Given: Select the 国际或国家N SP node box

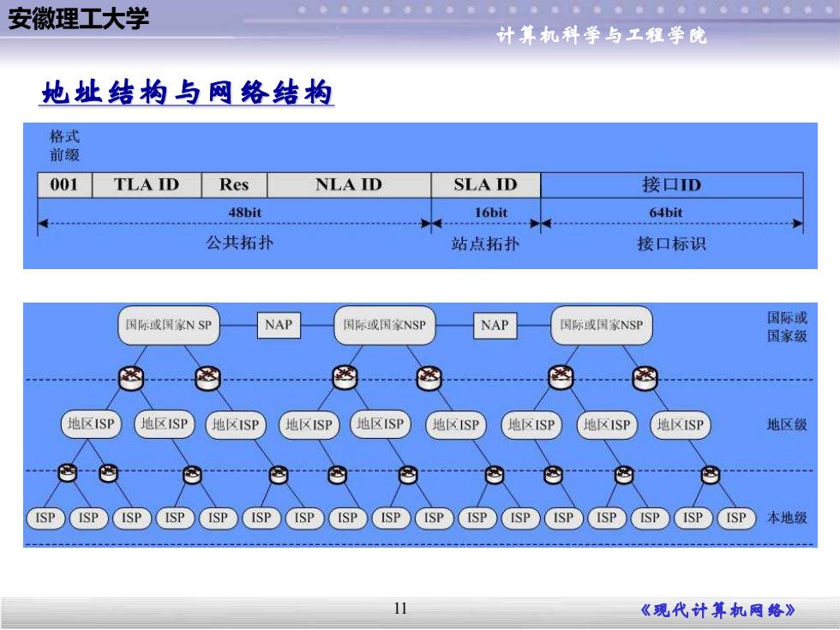Looking at the screenshot, I should tap(169, 325).
